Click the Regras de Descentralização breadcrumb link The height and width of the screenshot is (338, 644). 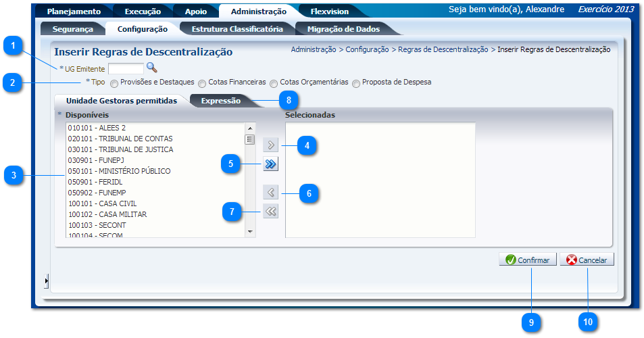443,49
